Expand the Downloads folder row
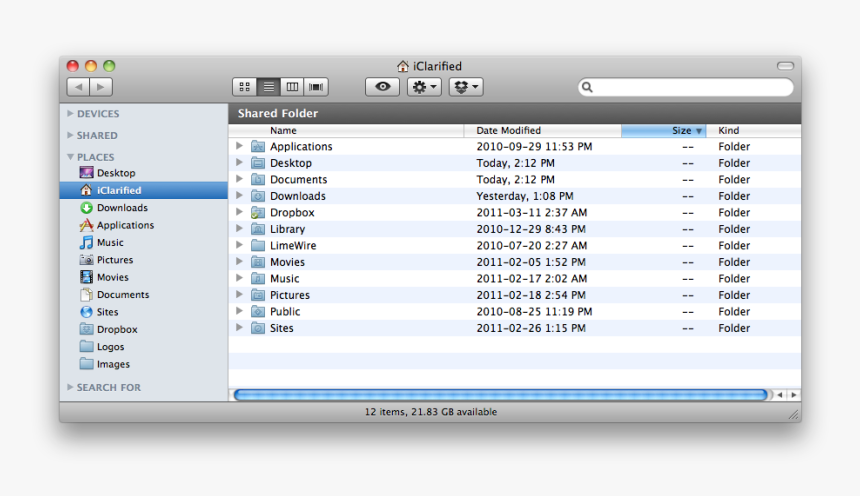 pyautogui.click(x=239, y=195)
